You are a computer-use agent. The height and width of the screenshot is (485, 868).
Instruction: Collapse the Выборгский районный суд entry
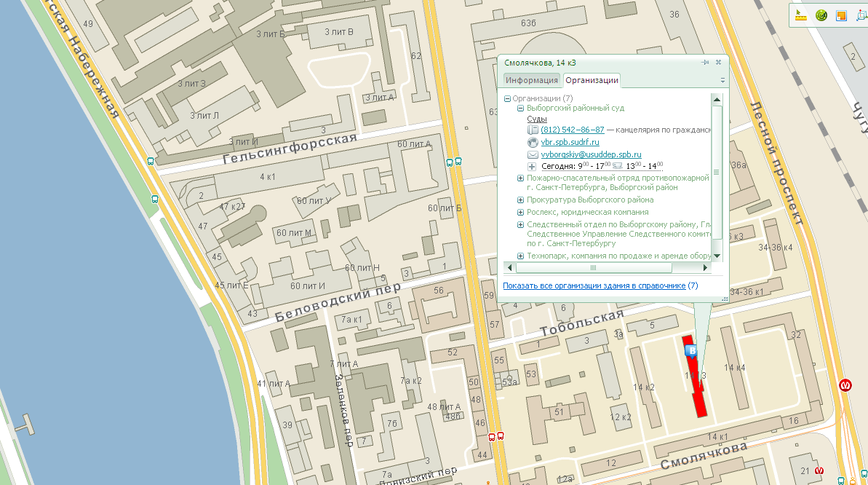[x=520, y=109]
